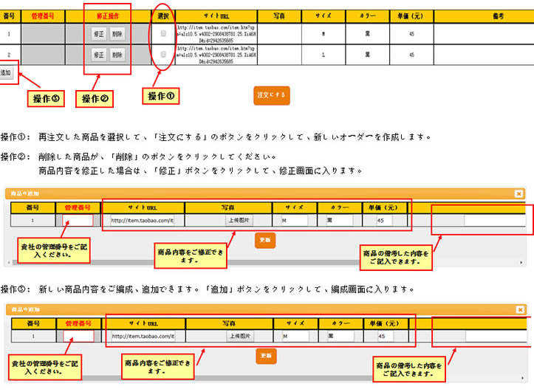The height and width of the screenshot is (392, 534).
Task: Click the right scroll arrow in second dialog
Action: 522,378
